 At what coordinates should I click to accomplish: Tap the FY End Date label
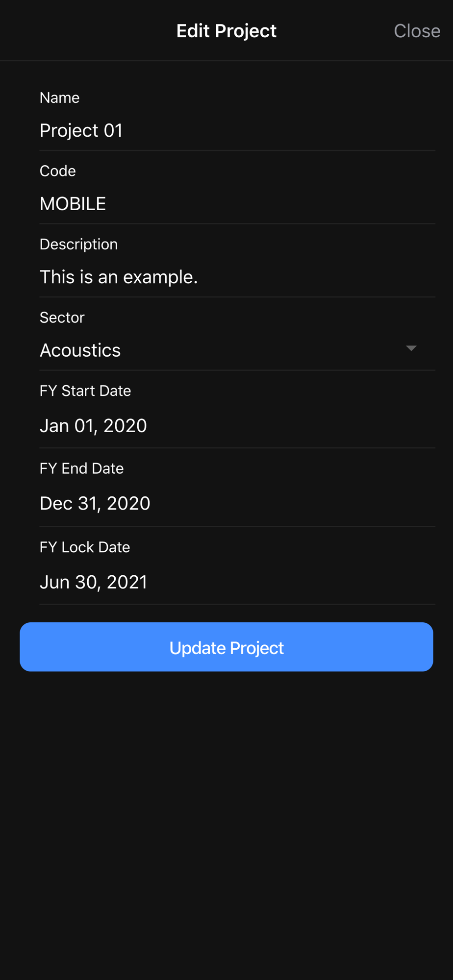pyautogui.click(x=82, y=468)
